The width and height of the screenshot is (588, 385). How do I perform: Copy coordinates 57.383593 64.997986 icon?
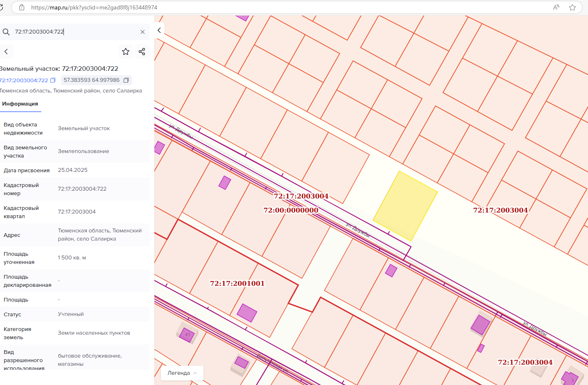pyautogui.click(x=126, y=80)
